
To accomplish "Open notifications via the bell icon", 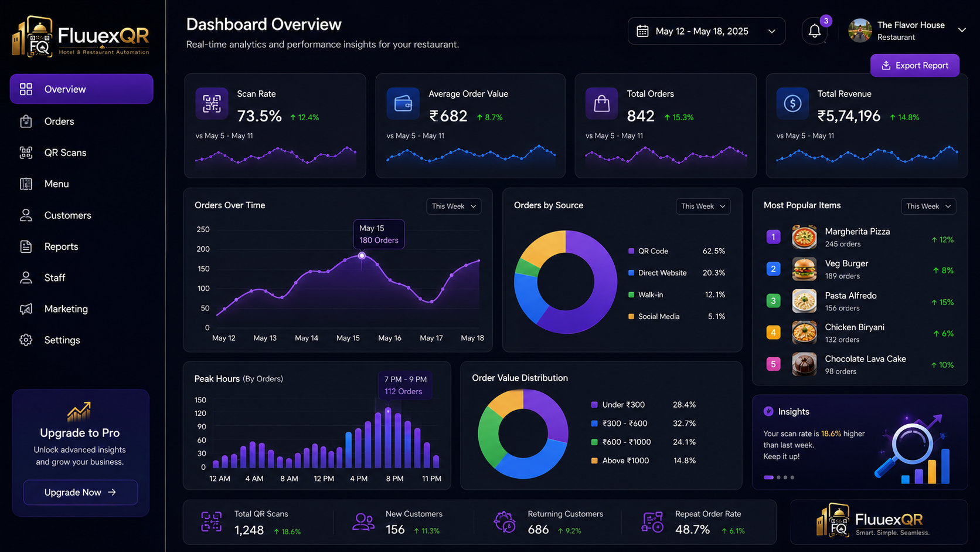I will point(815,31).
